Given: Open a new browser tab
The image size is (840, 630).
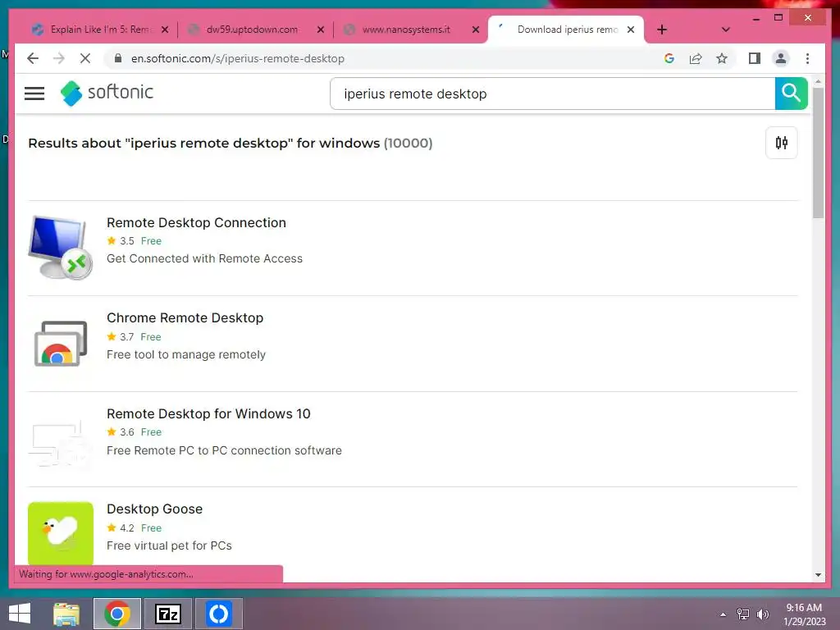Looking at the screenshot, I should tap(662, 30).
